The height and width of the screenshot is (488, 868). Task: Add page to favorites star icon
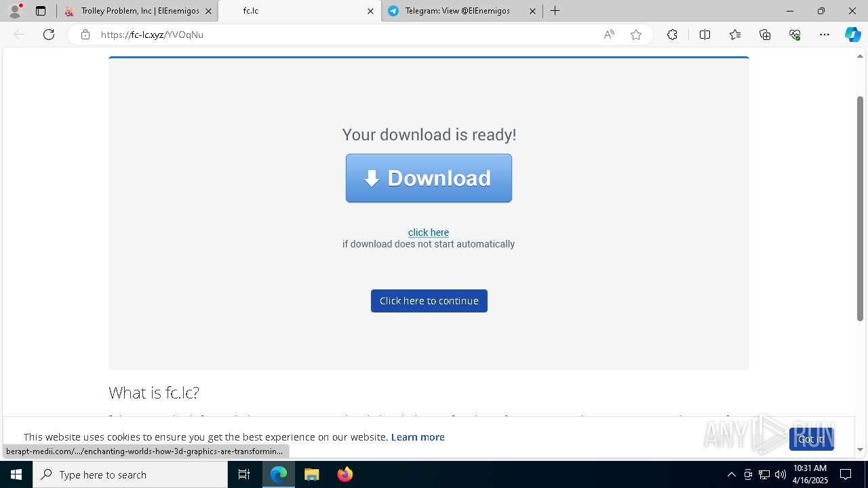point(636,35)
